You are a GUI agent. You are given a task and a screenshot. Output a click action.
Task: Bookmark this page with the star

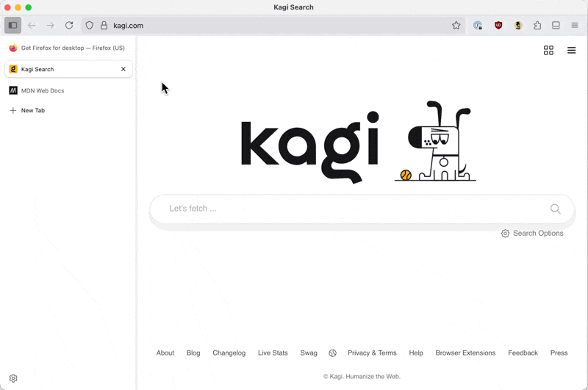click(456, 26)
